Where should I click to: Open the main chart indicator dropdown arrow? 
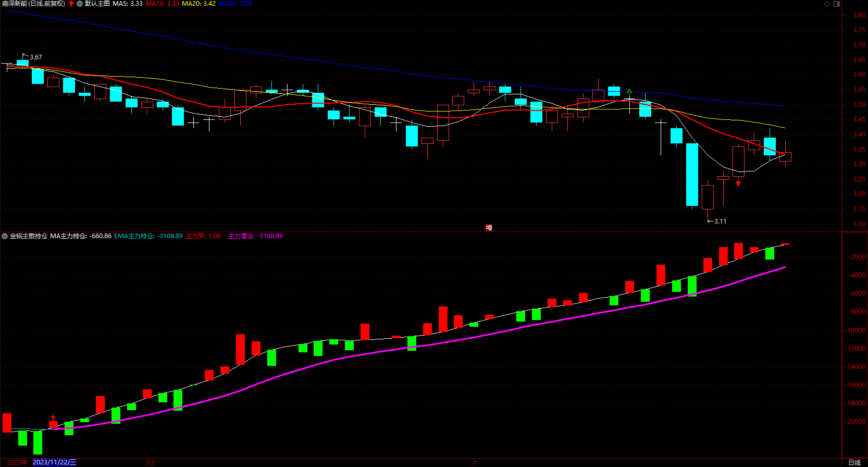pos(80,4)
